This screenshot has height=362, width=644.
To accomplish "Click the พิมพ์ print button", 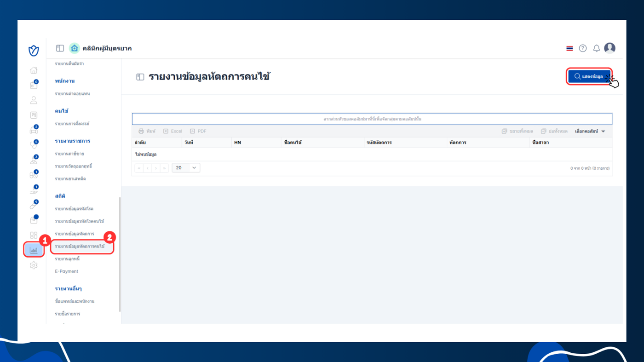I will tap(147, 131).
